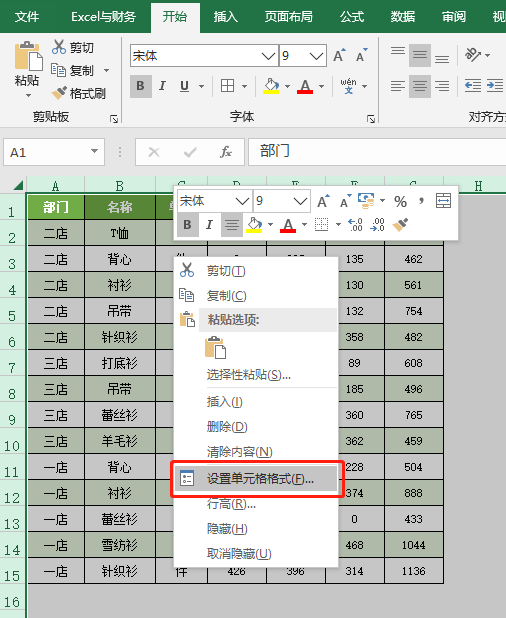Click the phonetic guide (wén) icon

point(349,86)
